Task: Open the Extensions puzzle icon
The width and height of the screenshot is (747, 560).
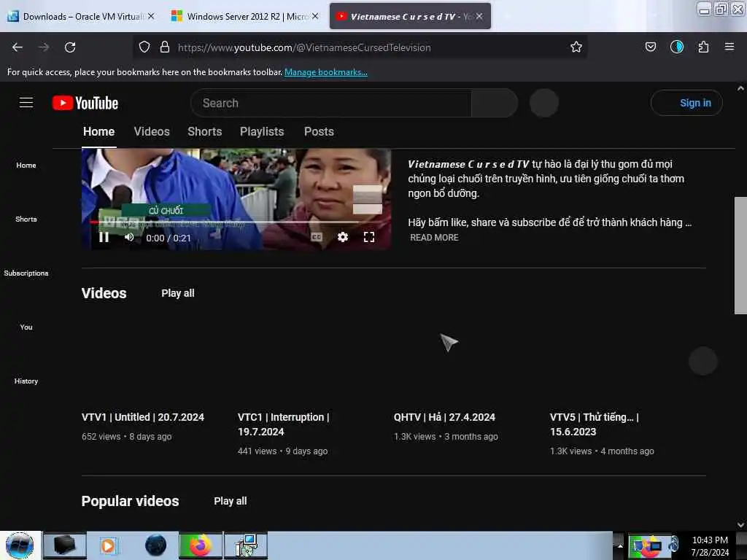Action: pyautogui.click(x=703, y=47)
